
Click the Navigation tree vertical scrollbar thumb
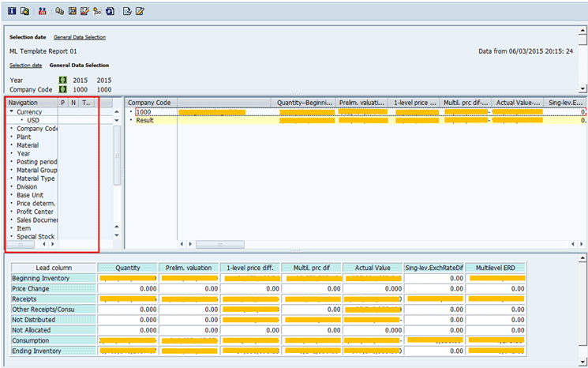coord(117,156)
